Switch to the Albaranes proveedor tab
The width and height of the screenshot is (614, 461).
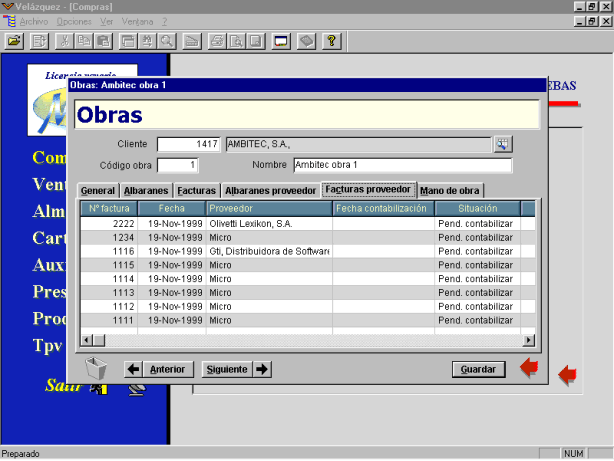point(270,191)
